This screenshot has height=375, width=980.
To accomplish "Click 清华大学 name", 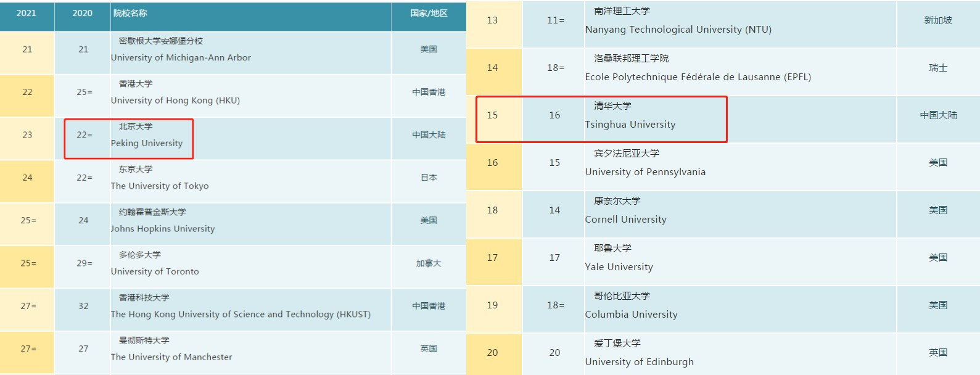I will coord(612,106).
